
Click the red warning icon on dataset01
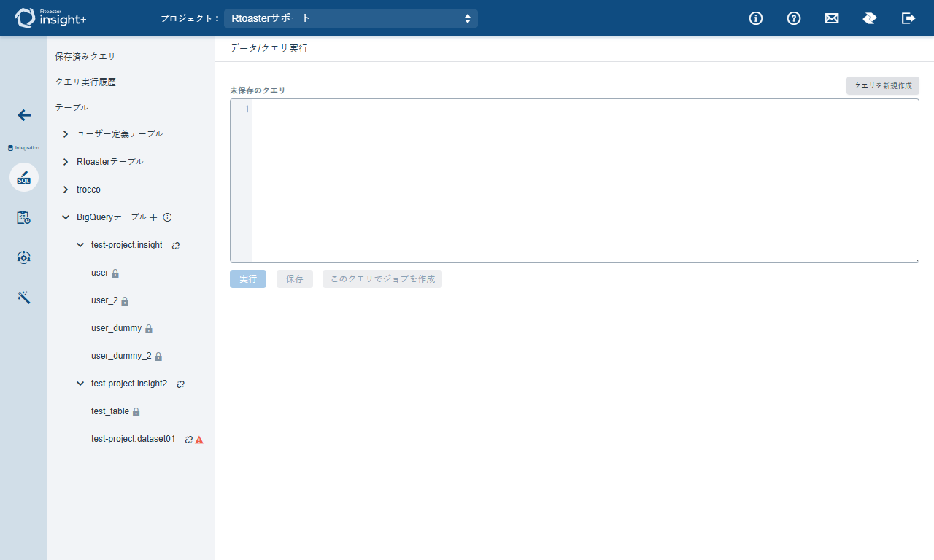[199, 440]
